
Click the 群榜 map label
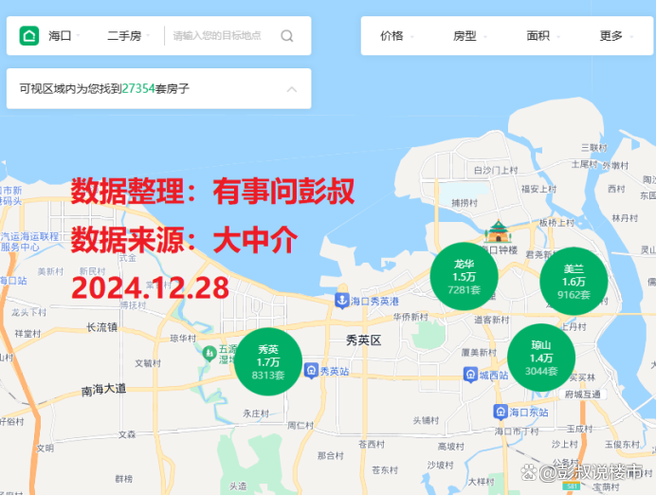[x=124, y=478]
